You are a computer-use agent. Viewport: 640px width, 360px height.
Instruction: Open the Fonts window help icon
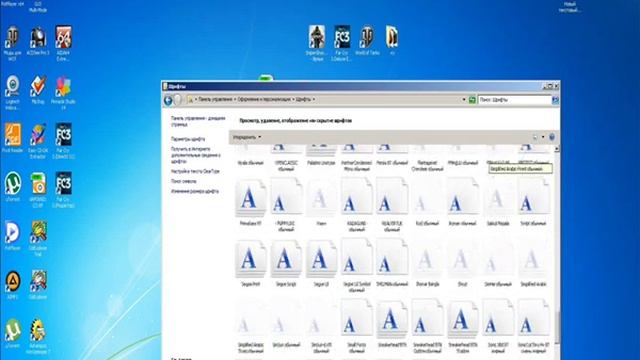[x=552, y=137]
